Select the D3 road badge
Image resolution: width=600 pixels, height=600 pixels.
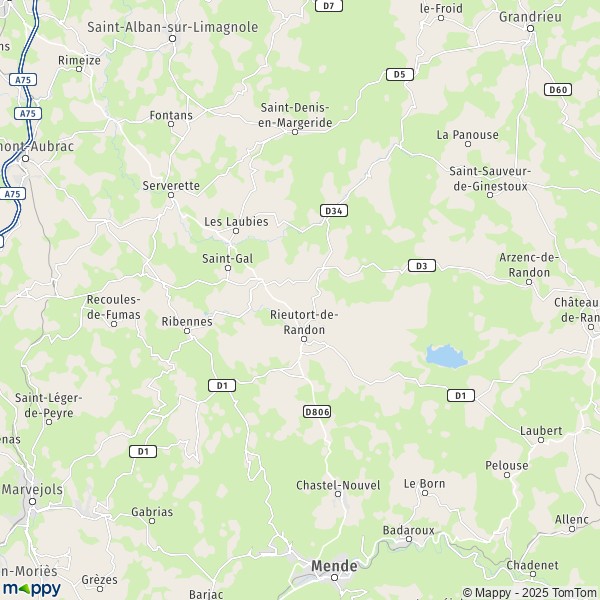coord(422,266)
